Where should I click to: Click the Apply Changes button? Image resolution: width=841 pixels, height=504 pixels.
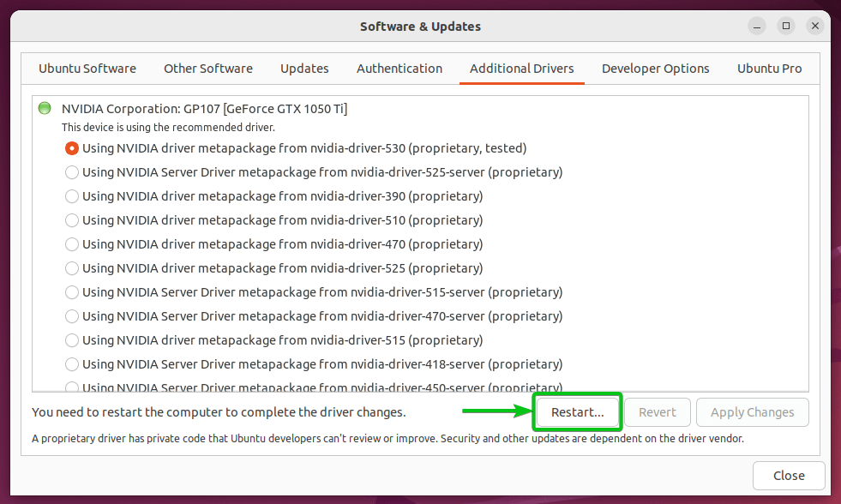pos(753,412)
